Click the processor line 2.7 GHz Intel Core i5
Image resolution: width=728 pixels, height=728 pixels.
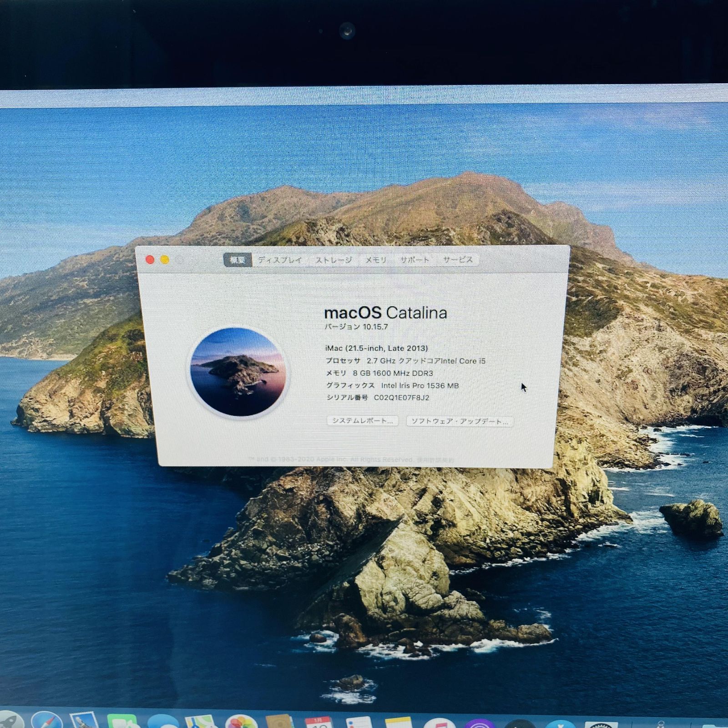point(405,361)
